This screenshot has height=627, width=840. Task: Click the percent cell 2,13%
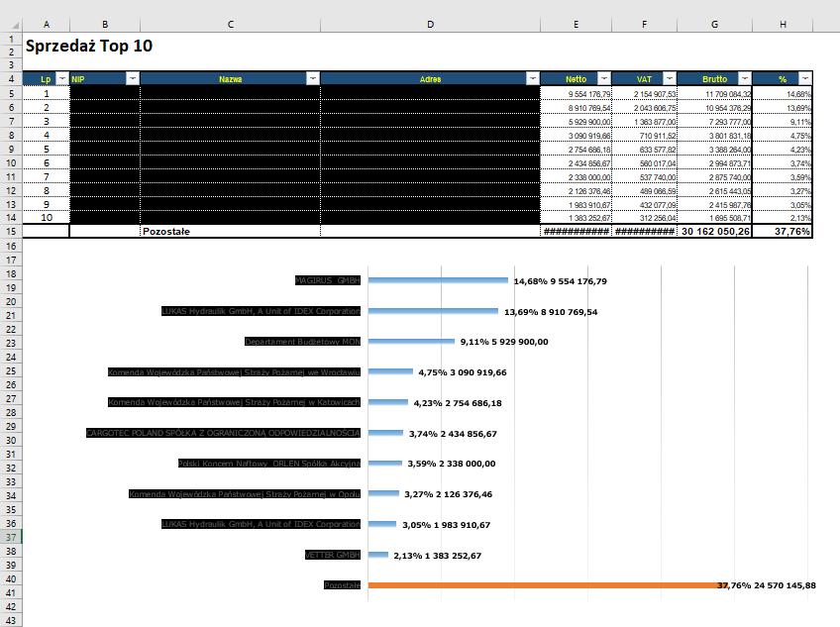(783, 218)
